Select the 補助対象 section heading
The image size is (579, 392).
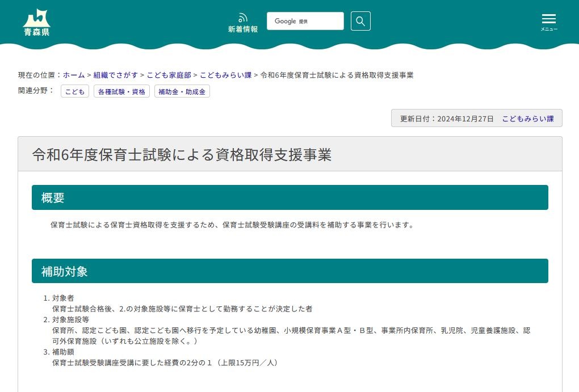click(64, 271)
